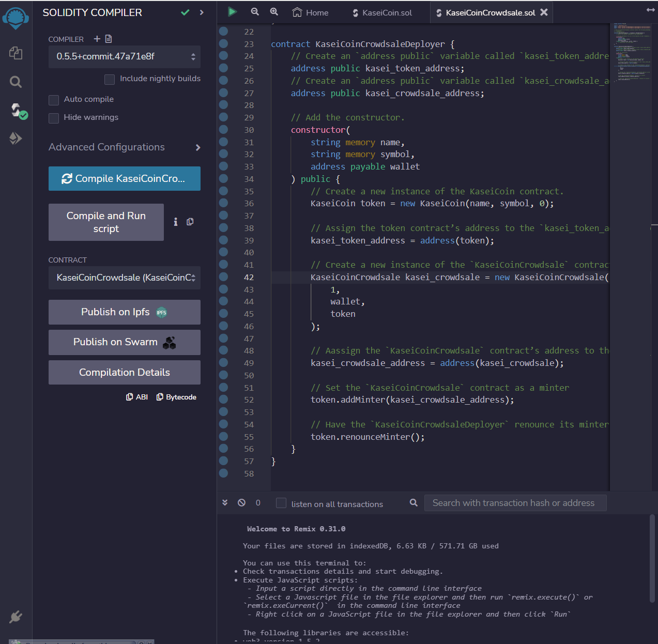Click Publish on Ipfs button
Screen dimensions: 658x644
tap(125, 312)
